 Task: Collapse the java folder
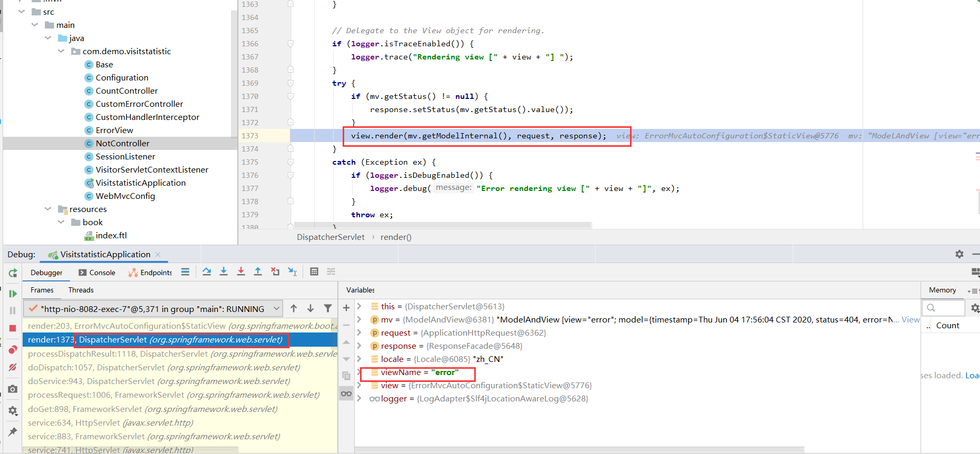pos(48,38)
